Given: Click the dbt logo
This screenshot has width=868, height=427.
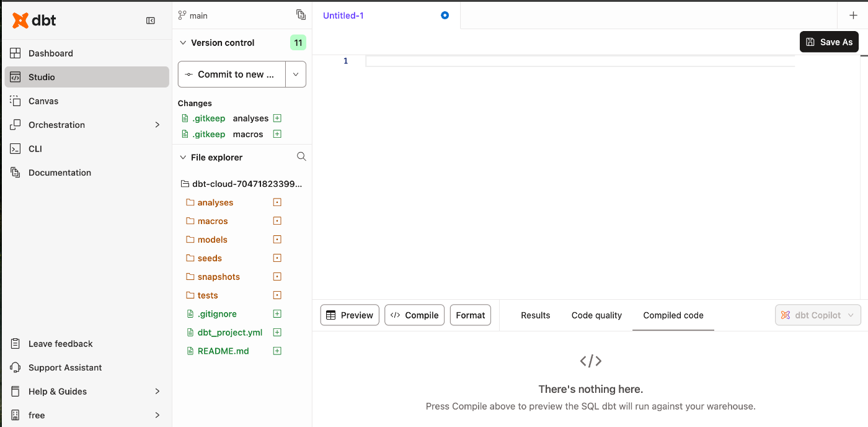Looking at the screenshot, I should 34,20.
